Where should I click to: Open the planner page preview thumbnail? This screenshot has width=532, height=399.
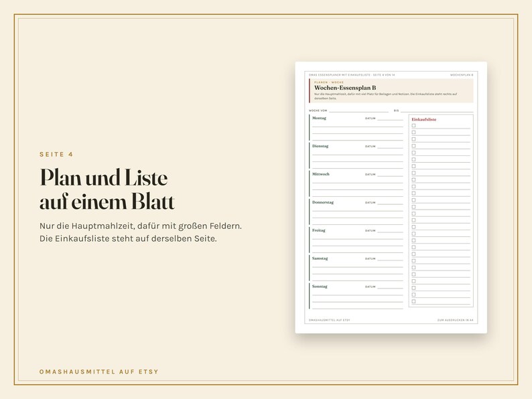tap(391, 197)
